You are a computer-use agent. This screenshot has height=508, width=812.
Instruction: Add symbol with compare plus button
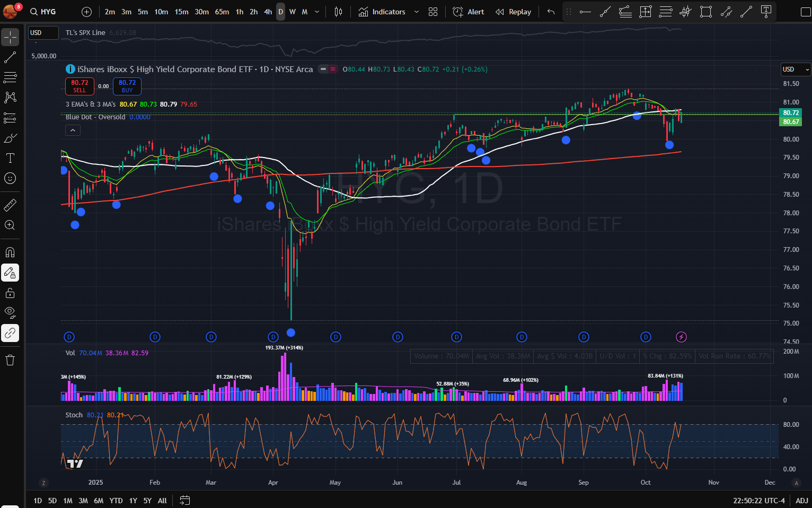87,12
